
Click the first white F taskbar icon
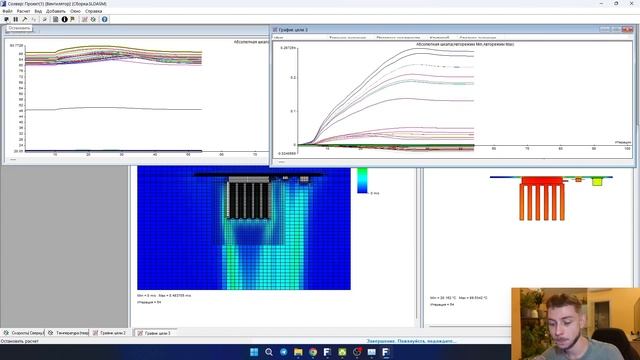327,352
